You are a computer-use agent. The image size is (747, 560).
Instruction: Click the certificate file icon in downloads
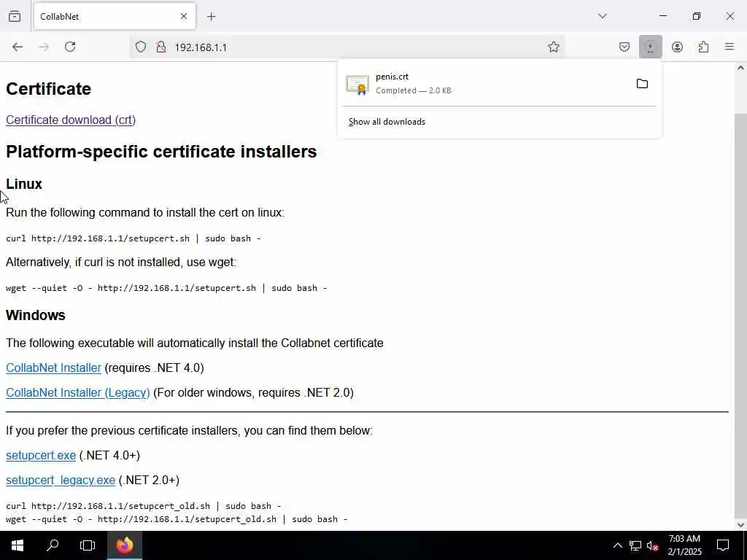click(x=357, y=85)
